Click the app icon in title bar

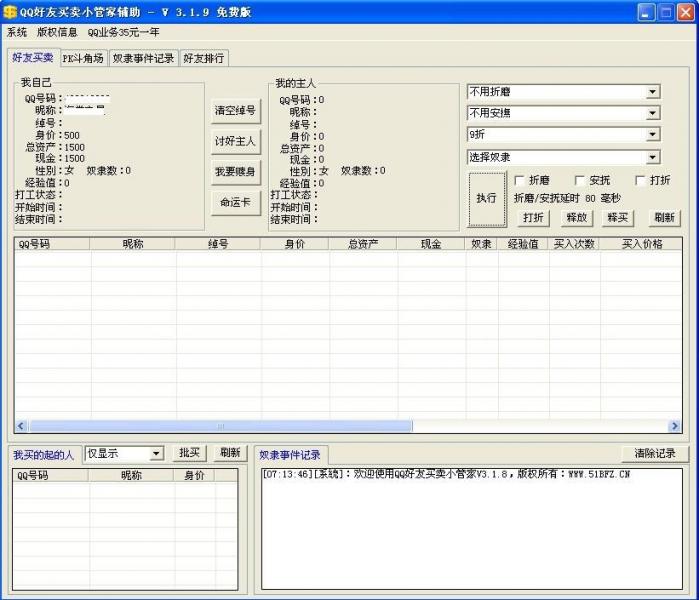(9, 12)
